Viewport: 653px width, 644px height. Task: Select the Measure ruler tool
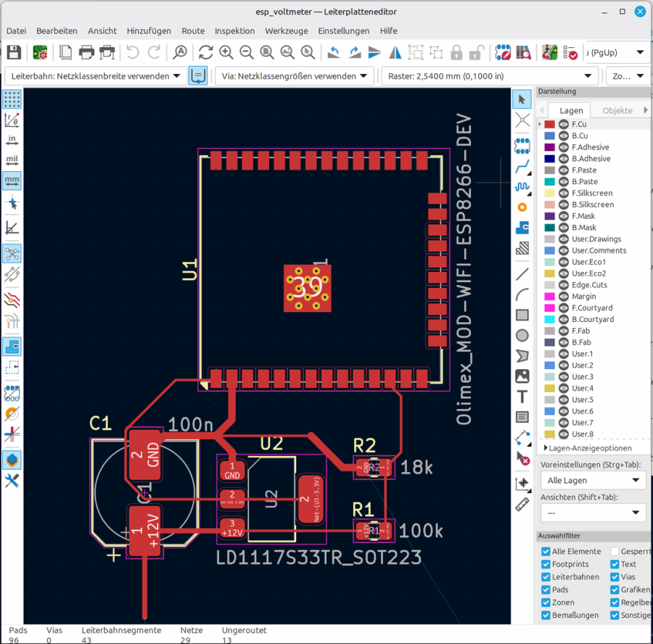click(x=522, y=504)
